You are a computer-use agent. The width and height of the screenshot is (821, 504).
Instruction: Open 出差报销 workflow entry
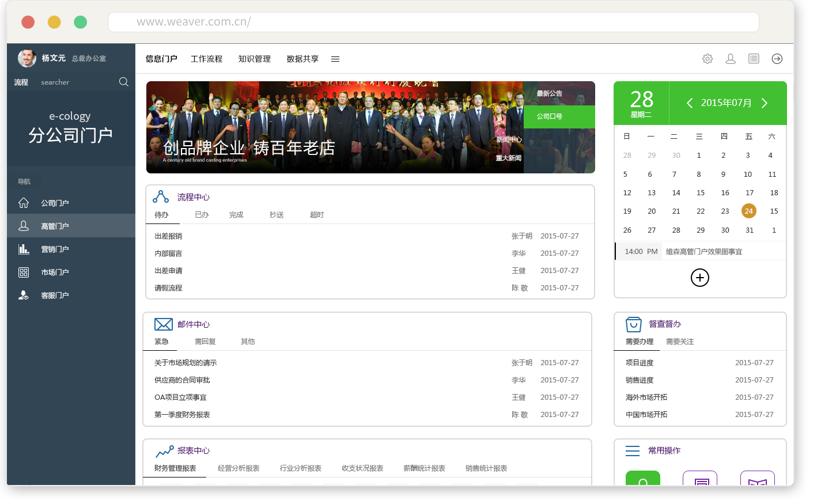tap(168, 236)
